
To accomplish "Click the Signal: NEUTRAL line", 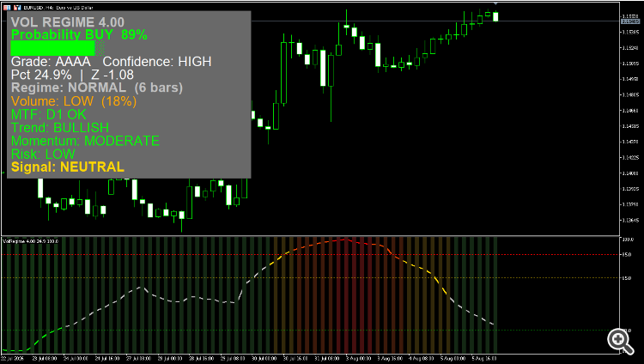I will click(67, 167).
